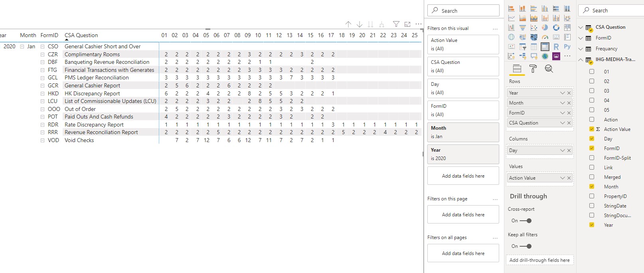Viewport: 644px width, 273px height.
Task: Expand the FormID table in Fields
Action: [x=581, y=38]
